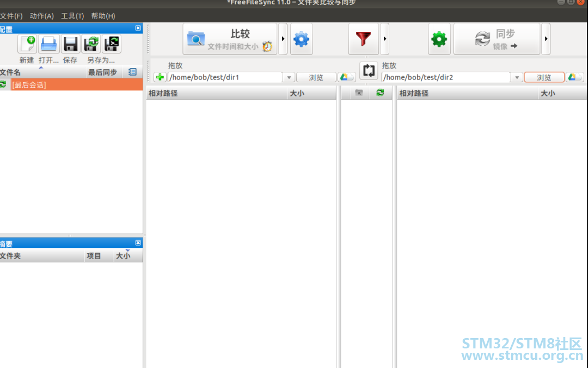Open the 工具(T) menu
588x368 pixels.
pos(72,16)
